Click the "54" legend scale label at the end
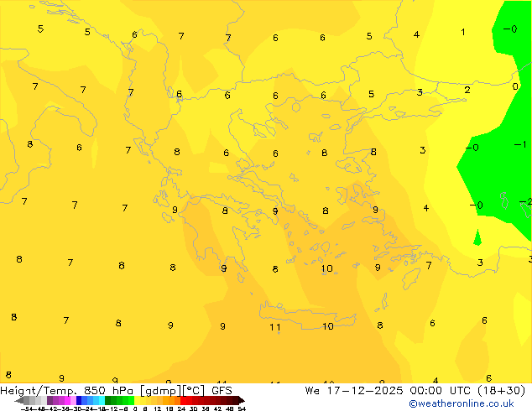Viewport: 532px width, 411px height. (x=242, y=408)
